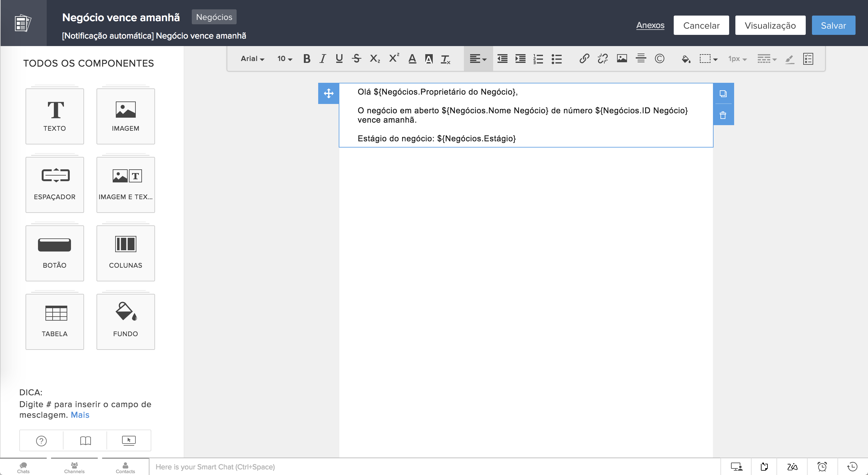Insert an image using toolbar image icon

point(622,59)
